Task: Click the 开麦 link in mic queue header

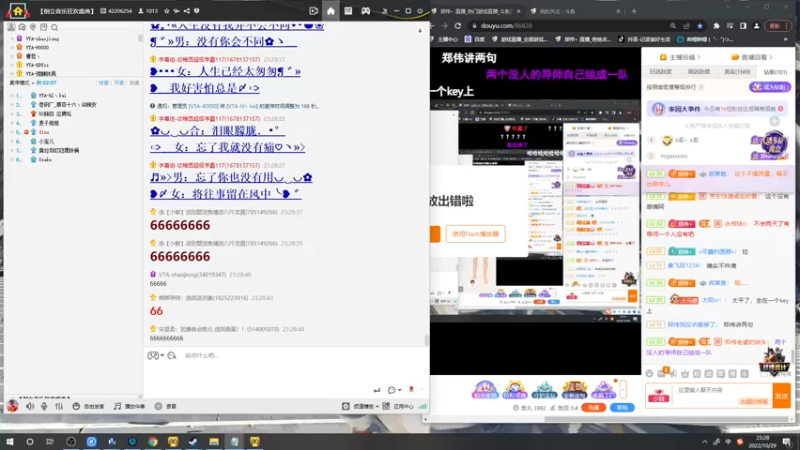Action: pos(119,83)
